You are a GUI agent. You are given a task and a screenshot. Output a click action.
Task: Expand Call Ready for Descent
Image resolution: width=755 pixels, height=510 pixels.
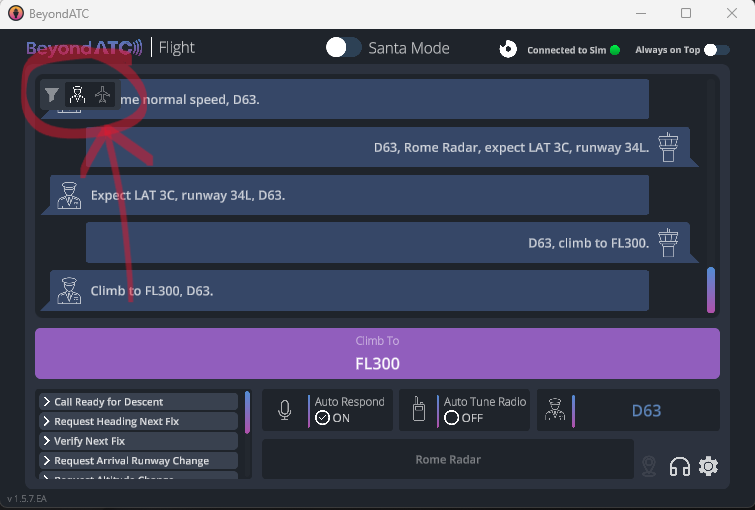click(x=139, y=402)
